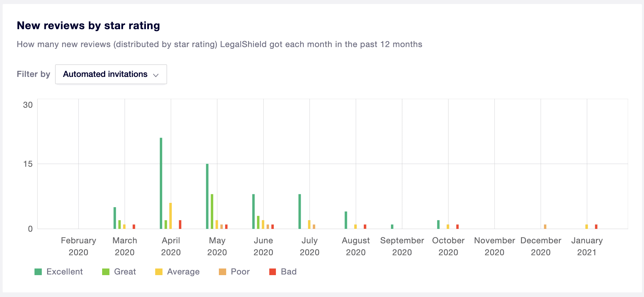Hide Great series via its legend label

click(125, 272)
